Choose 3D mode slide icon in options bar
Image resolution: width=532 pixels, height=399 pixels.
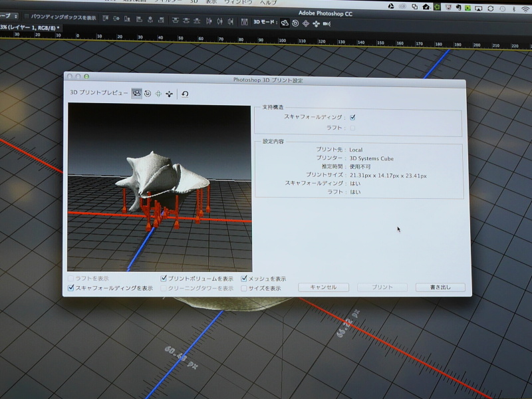(x=317, y=24)
